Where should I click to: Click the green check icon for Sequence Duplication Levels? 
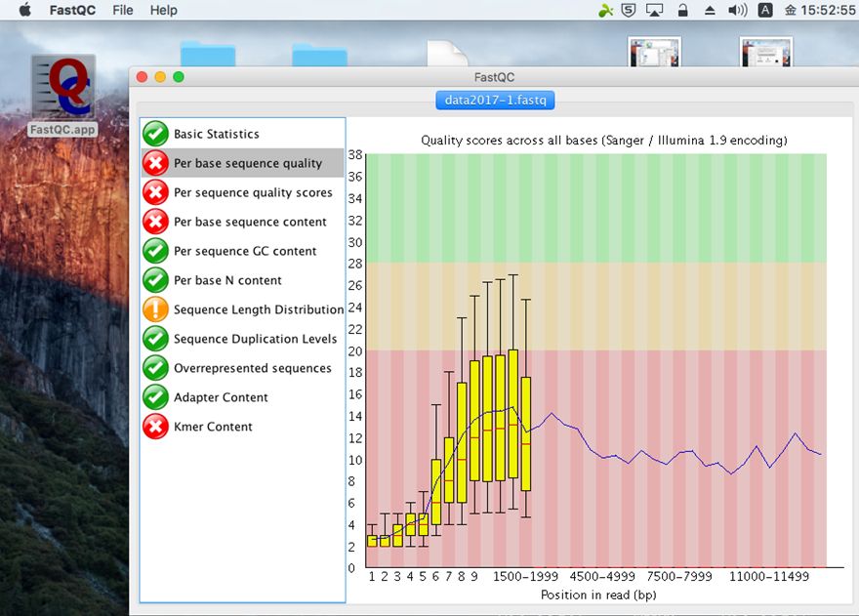(x=155, y=339)
